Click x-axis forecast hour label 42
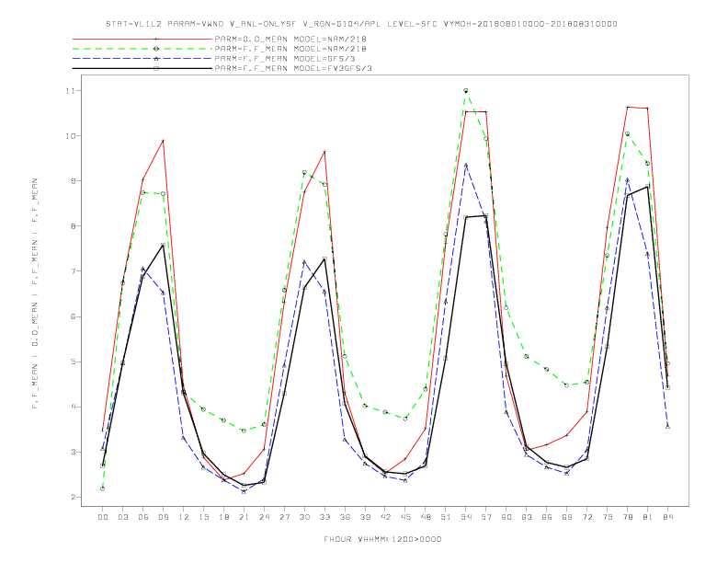728x563 pixels. [x=385, y=517]
